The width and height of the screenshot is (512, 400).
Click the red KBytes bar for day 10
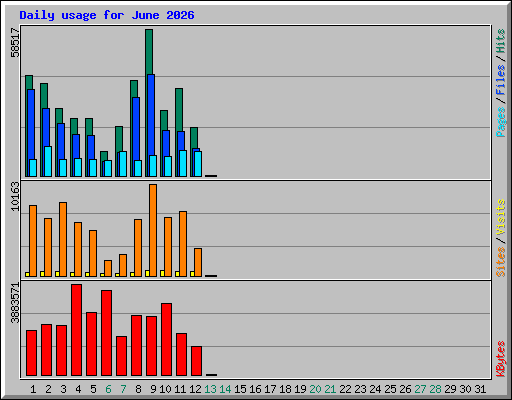(166, 339)
